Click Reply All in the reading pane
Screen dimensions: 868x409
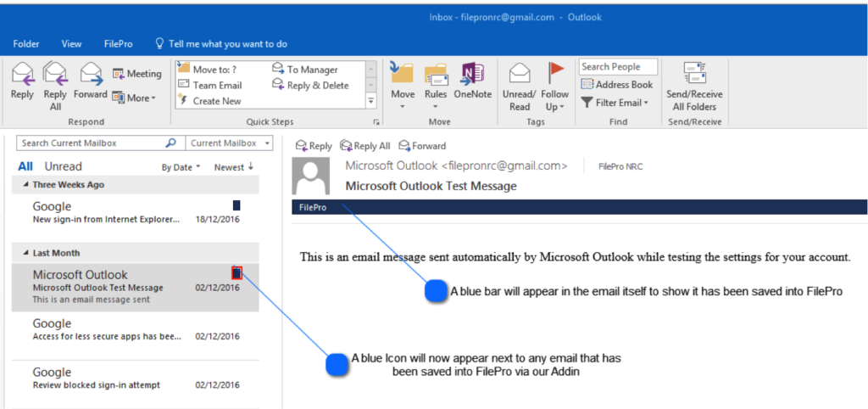coord(365,146)
